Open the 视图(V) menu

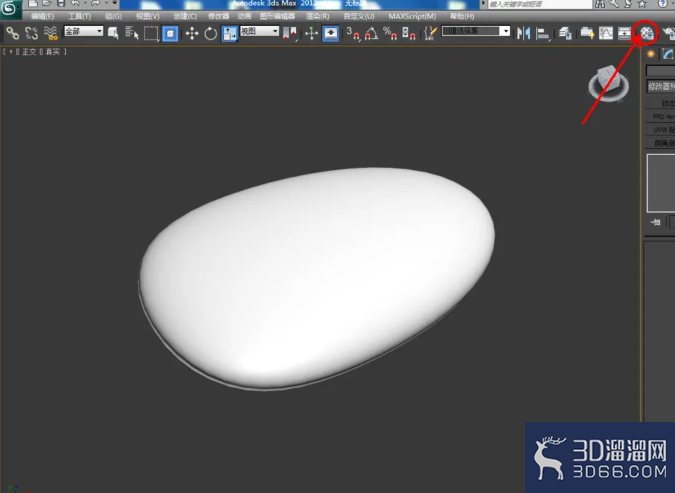tap(148, 16)
